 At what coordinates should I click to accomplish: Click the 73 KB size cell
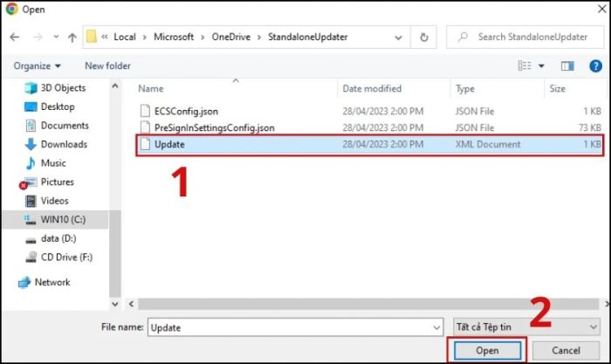(589, 127)
